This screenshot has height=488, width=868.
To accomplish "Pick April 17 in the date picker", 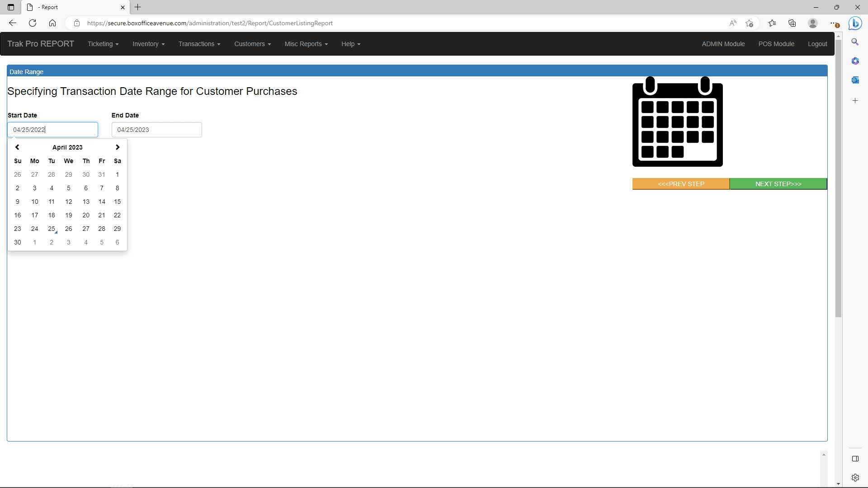I will click(35, 215).
